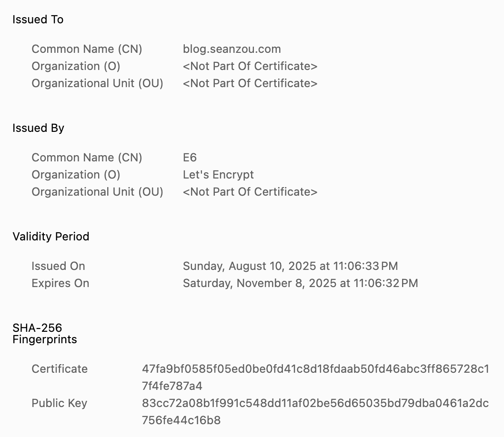Click the blog.seanzou.com common name value

pos(232,49)
